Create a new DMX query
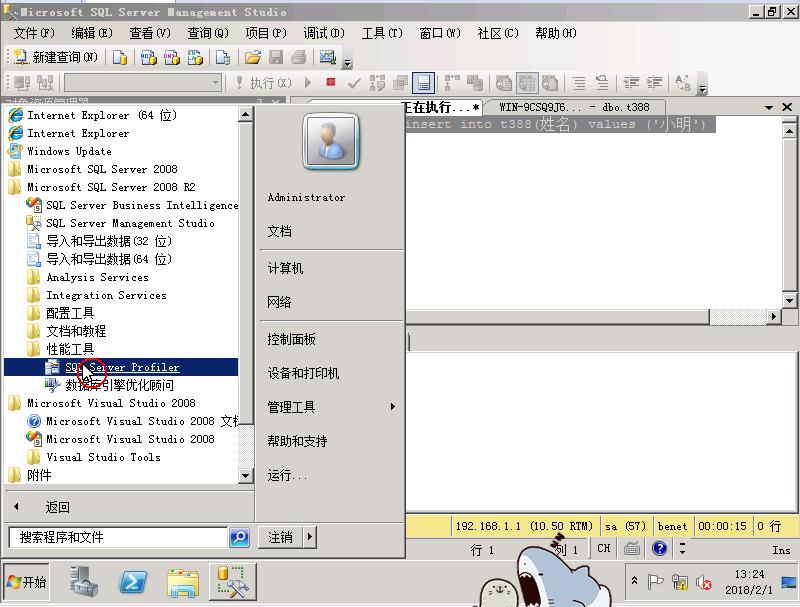The image size is (800, 607). (x=170, y=61)
